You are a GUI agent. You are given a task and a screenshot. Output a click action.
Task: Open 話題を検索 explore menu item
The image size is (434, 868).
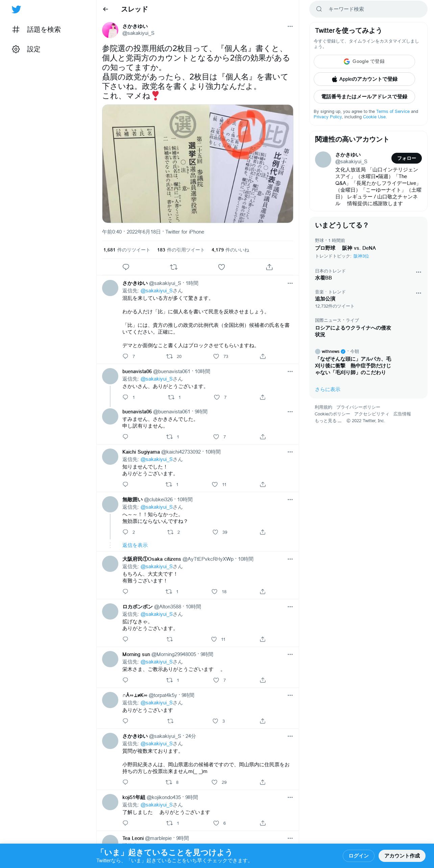coord(36,29)
